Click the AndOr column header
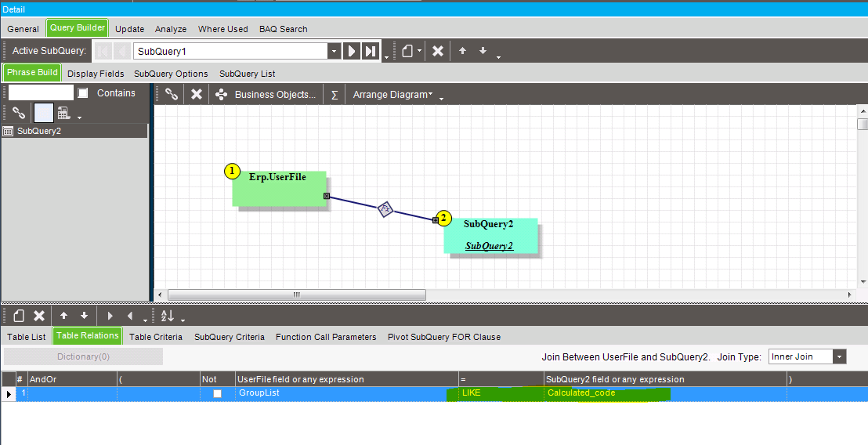The height and width of the screenshot is (445, 868). [72, 379]
